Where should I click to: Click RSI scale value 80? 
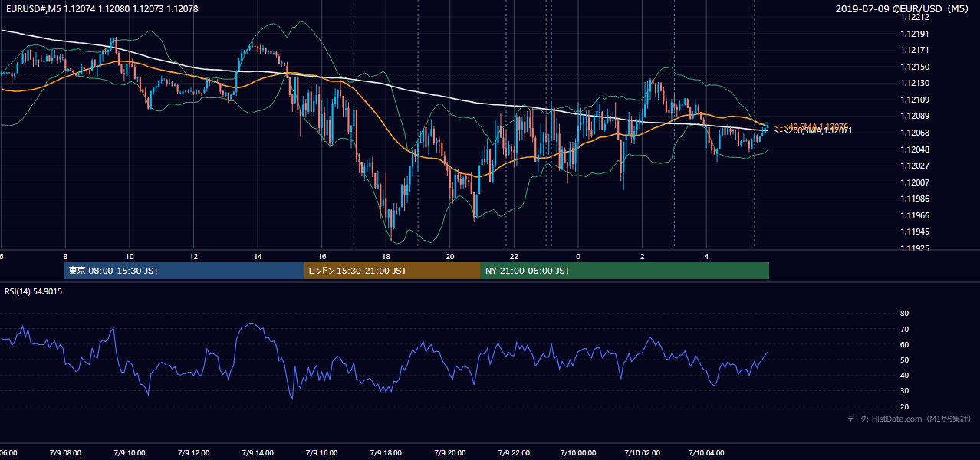[x=904, y=314]
